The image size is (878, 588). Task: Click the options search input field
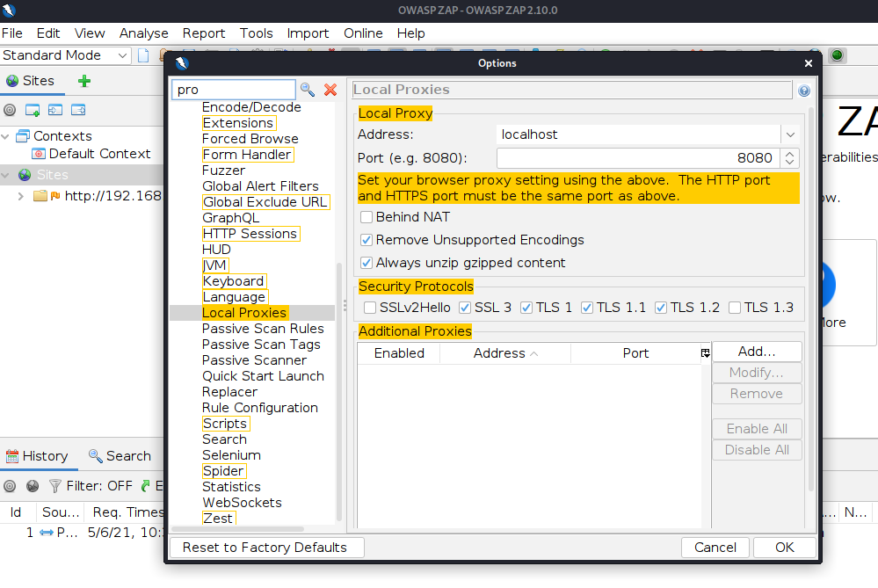pyautogui.click(x=233, y=90)
